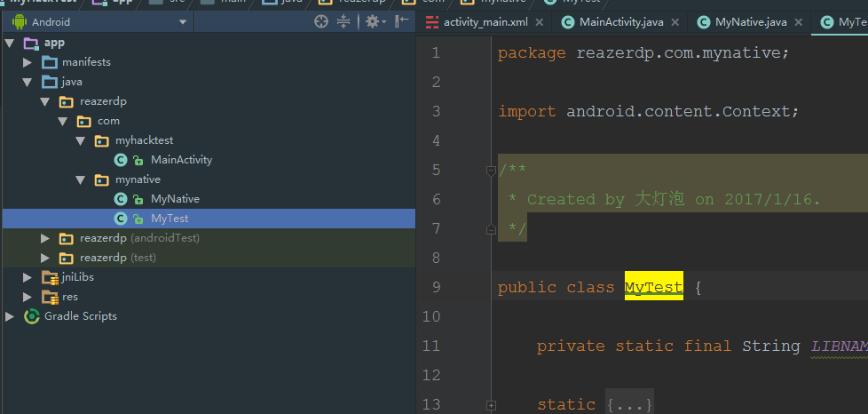The width and height of the screenshot is (868, 414).
Task: Expand the folded static block at line 13
Action: click(x=491, y=406)
